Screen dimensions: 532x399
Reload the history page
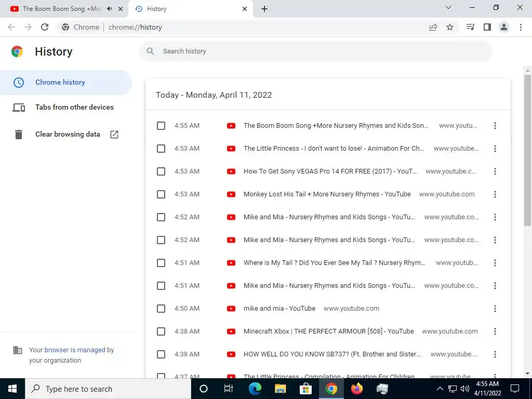click(45, 27)
